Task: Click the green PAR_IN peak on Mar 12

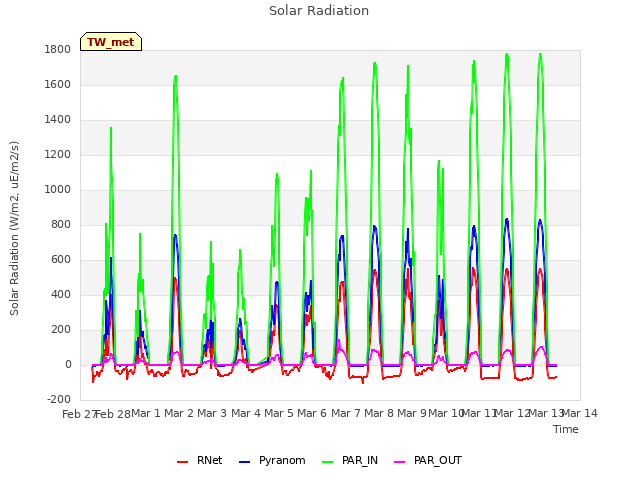Action: (507, 55)
